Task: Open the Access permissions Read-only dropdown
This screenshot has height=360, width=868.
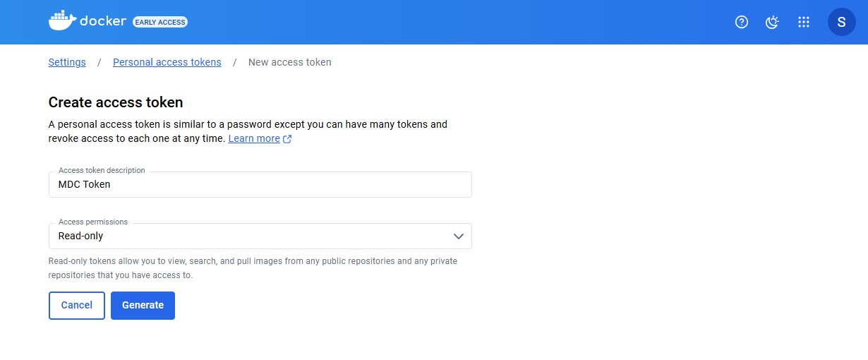Action: [x=247, y=236]
